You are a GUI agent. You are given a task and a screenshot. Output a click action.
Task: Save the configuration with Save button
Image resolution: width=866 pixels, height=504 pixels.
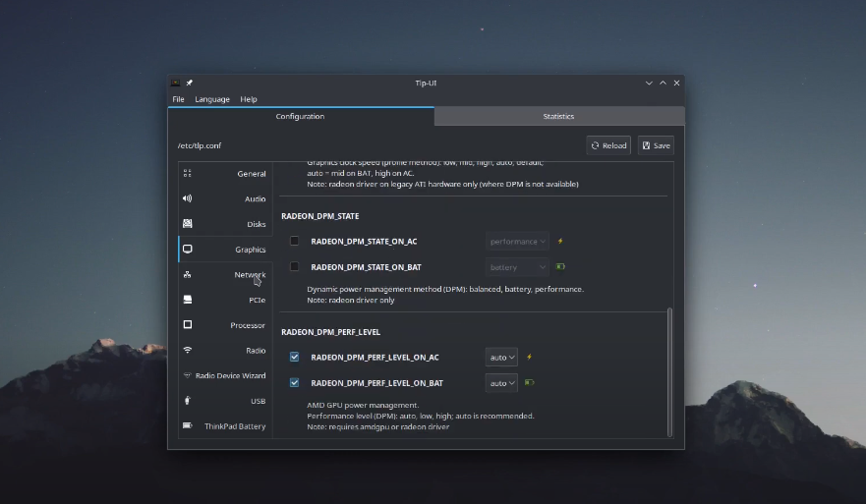[656, 145]
